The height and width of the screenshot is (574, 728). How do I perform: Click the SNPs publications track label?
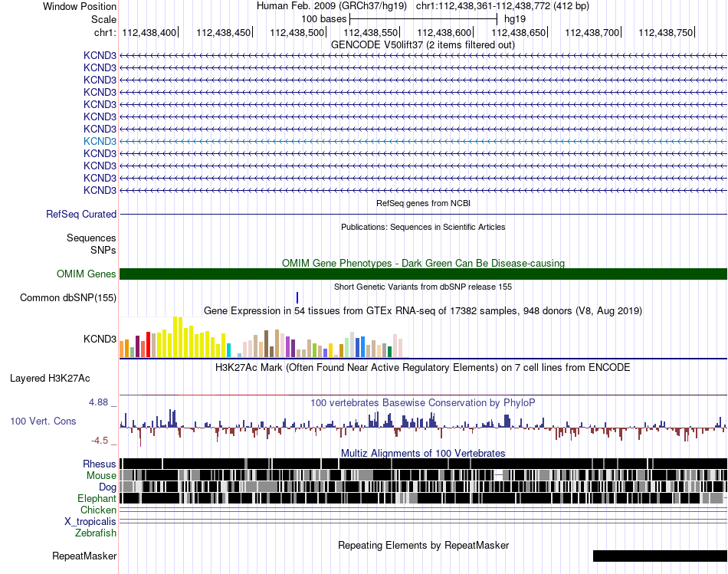(x=103, y=251)
